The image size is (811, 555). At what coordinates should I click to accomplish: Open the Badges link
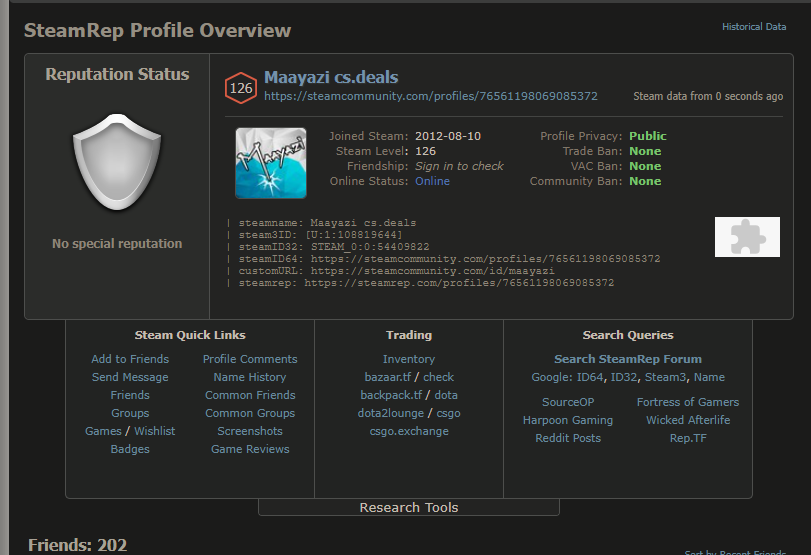[130, 449]
